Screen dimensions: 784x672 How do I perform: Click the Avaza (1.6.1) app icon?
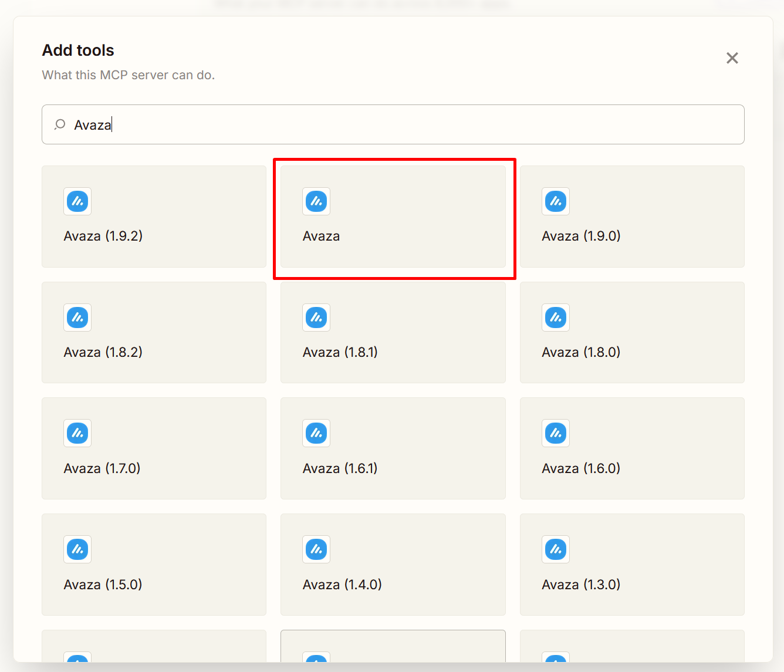click(x=316, y=433)
